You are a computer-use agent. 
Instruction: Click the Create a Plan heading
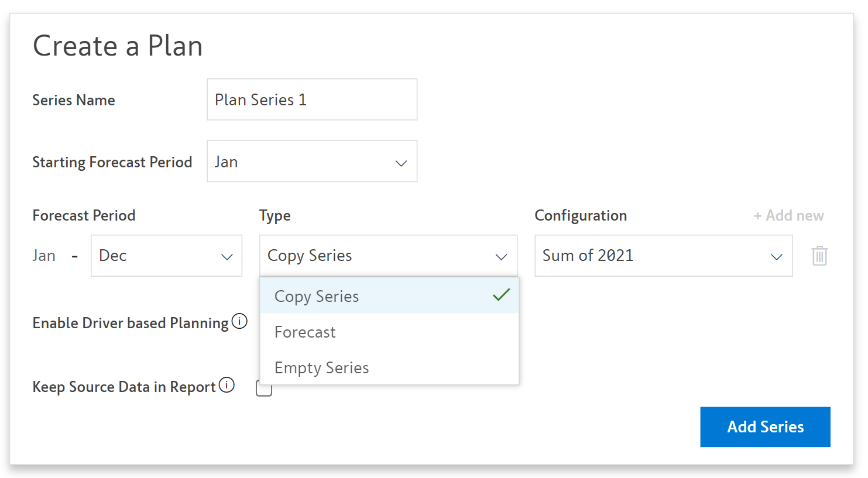coord(118,46)
